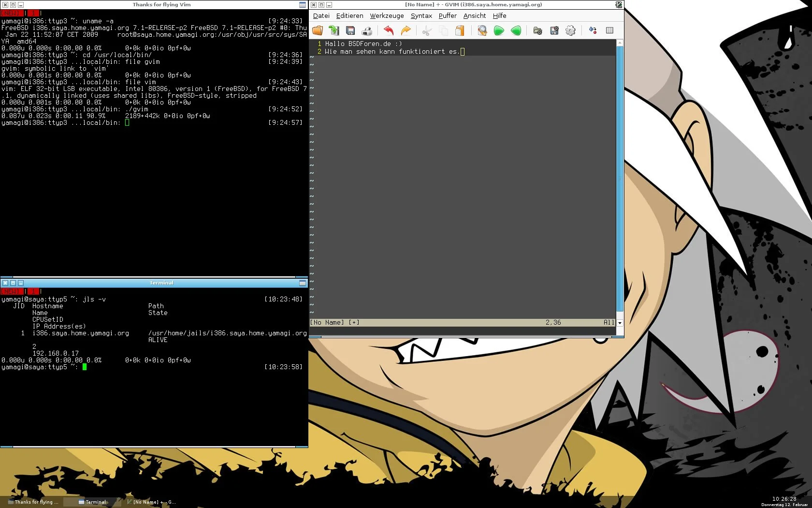Maximize the GVIM window

tap(321, 5)
